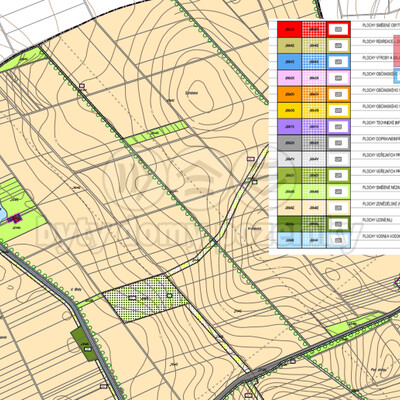Click the 'PLOCHY VÝROBY A' legend label
Viewport: 400px width, 400px height.
pos(378,58)
